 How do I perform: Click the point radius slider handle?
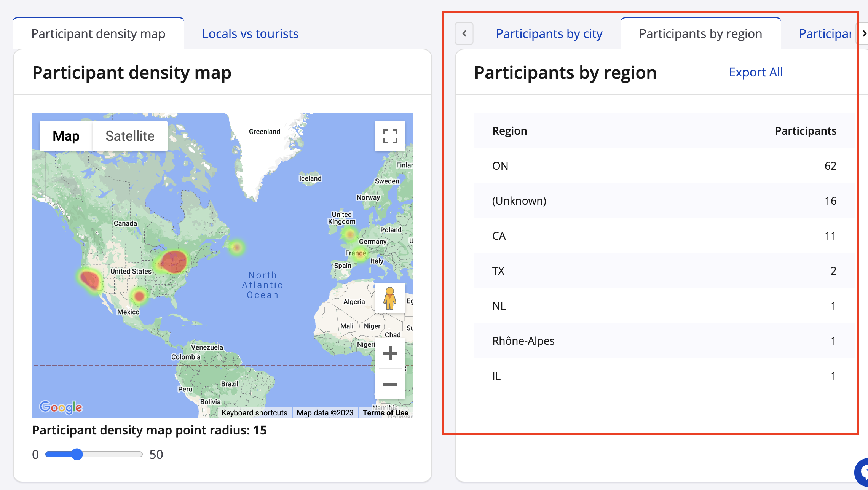77,454
